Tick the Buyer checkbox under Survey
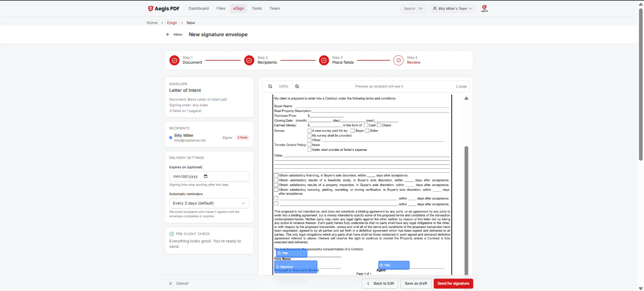The height and width of the screenshot is (291, 644). (x=353, y=131)
